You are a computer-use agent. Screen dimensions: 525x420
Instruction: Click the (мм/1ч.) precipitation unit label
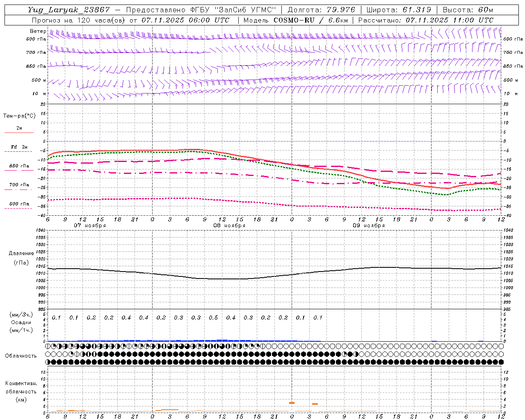pyautogui.click(x=21, y=330)
